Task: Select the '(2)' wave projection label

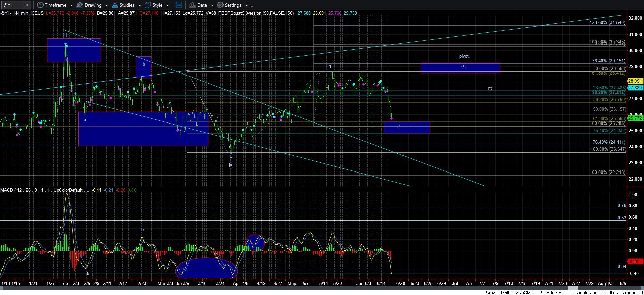Action: tap(490, 88)
